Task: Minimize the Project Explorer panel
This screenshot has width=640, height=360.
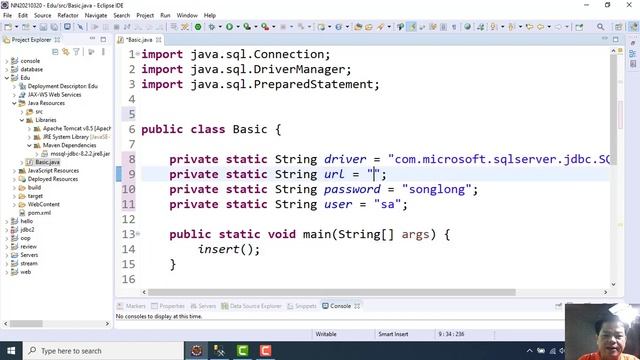Action: [93, 39]
